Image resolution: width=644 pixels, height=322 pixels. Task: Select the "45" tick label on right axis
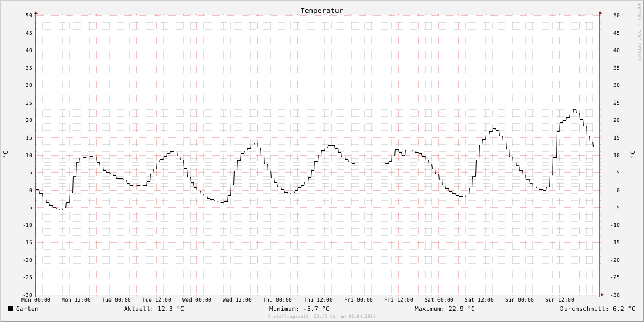[617, 33]
